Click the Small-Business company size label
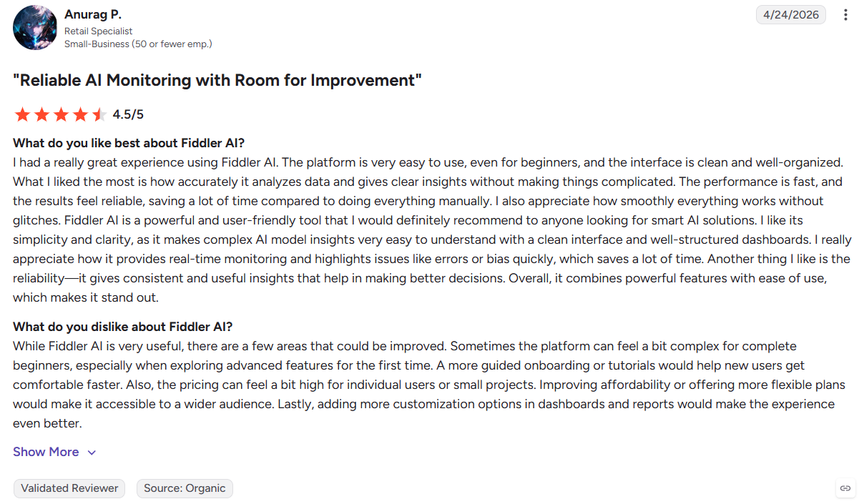Image resolution: width=864 pixels, height=504 pixels. tap(138, 44)
